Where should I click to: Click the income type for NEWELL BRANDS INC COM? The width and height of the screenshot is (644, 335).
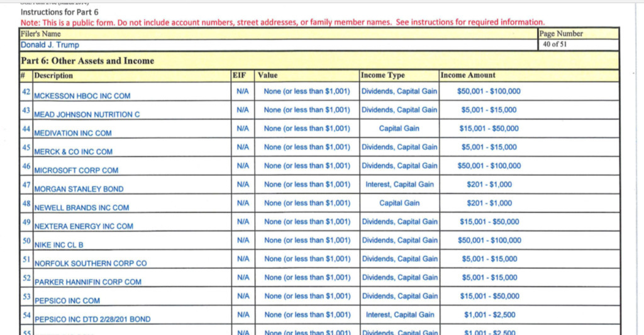click(399, 203)
